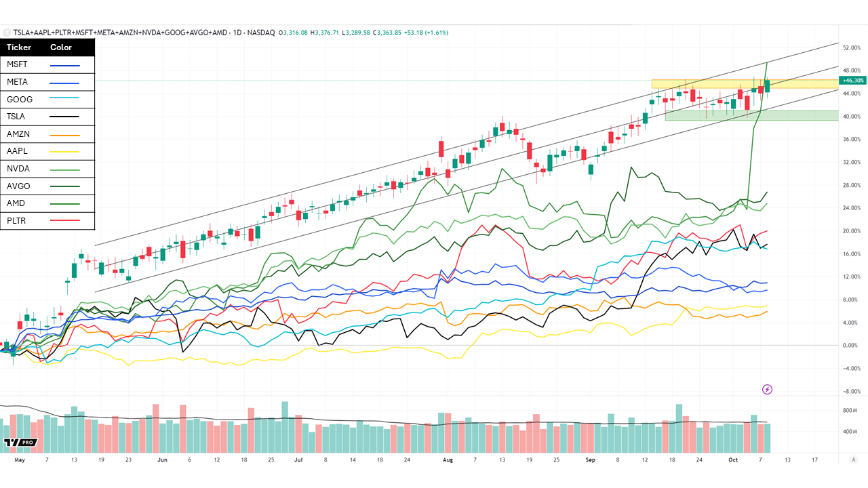Click the black TSLA color line
Image resolution: width=868 pixels, height=488 pixels.
coord(65,117)
